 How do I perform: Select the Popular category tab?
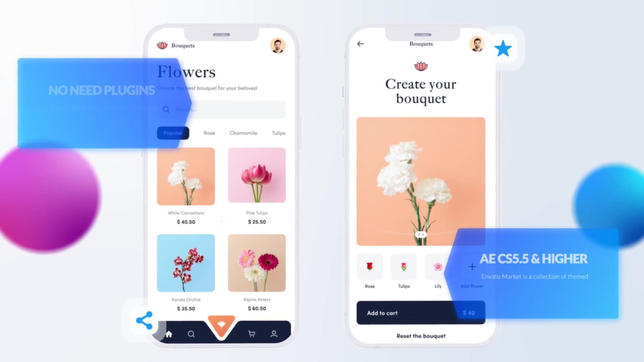tap(172, 133)
